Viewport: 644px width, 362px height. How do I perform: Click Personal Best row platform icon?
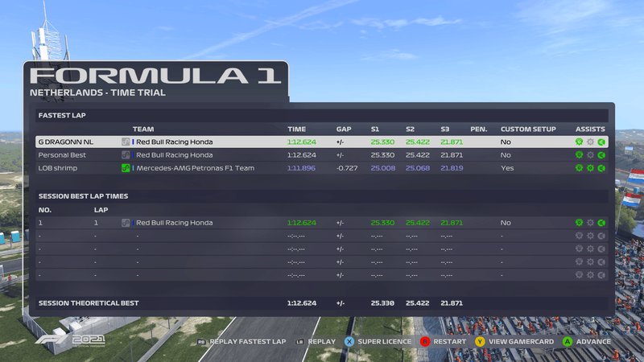126,155
